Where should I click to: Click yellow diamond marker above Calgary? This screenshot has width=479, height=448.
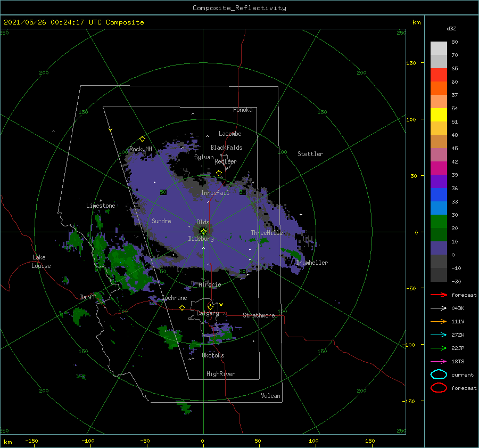pyautogui.click(x=210, y=307)
